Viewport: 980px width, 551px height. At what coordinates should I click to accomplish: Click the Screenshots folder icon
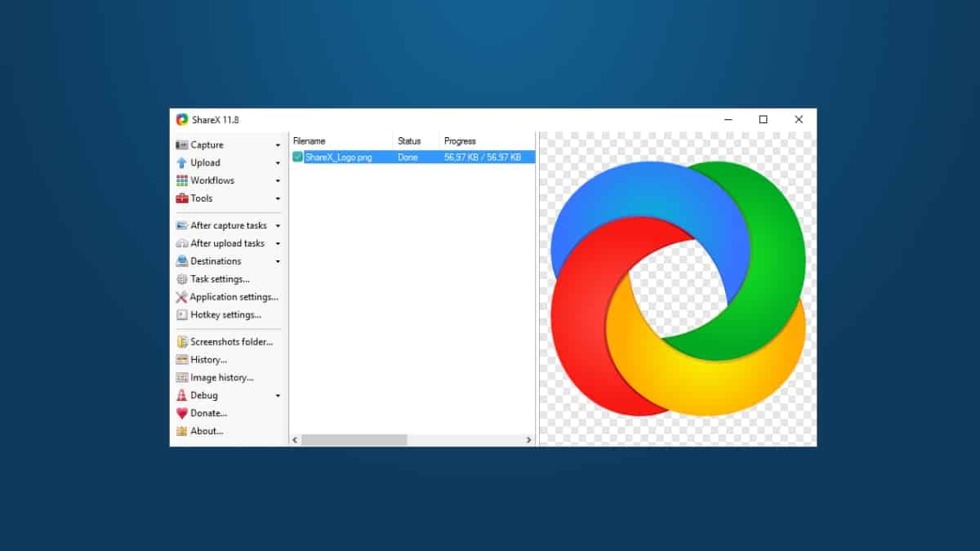(182, 342)
